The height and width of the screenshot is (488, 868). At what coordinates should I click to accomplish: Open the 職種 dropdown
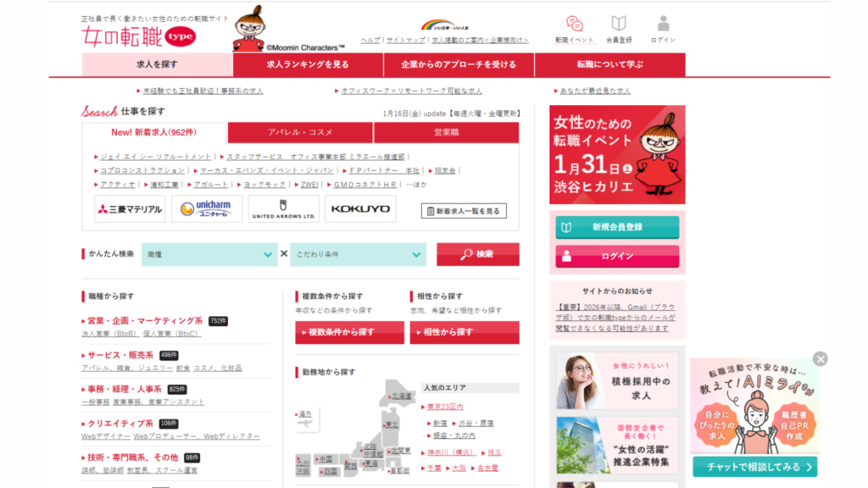(x=210, y=254)
